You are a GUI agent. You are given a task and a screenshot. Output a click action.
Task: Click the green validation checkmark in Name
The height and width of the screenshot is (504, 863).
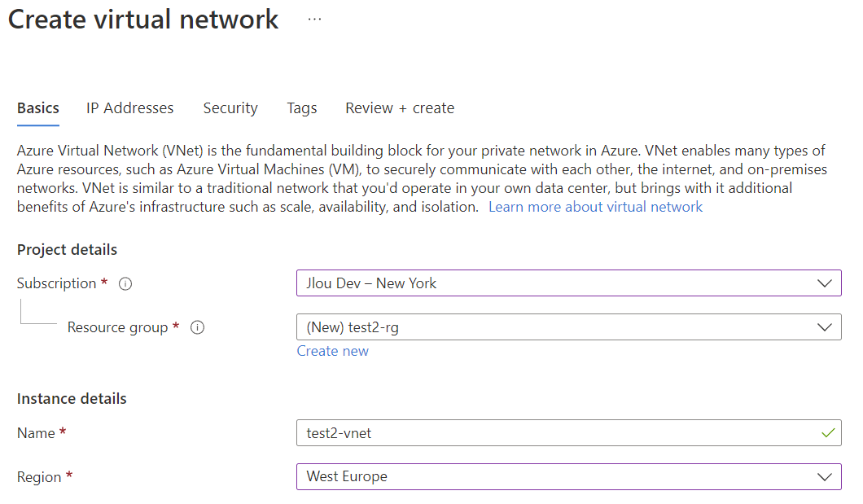828,433
